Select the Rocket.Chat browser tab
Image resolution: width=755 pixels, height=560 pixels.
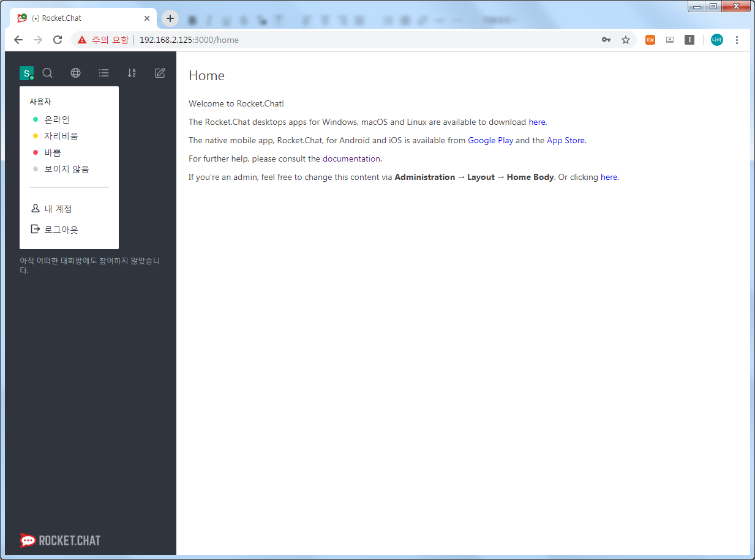tap(84, 18)
